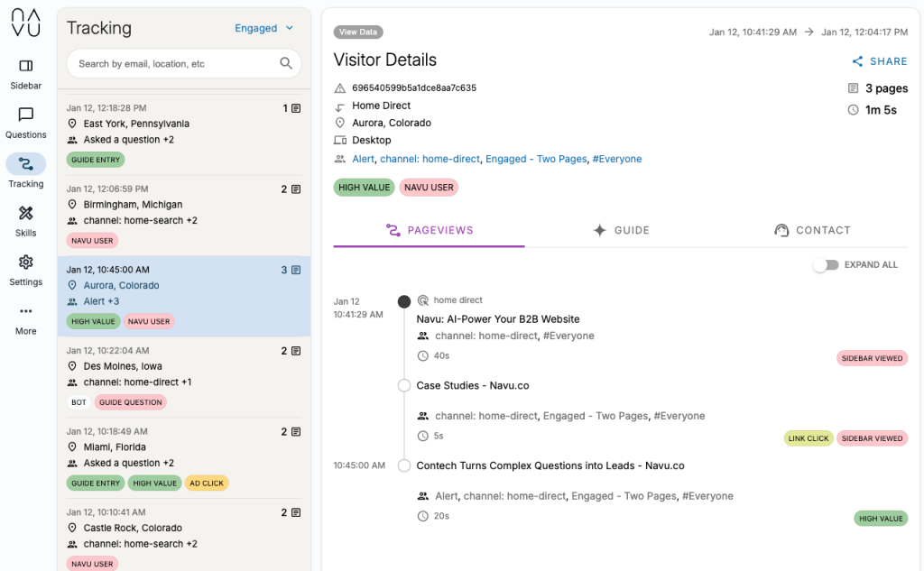Open the Questions section
The width and height of the screenshot is (924, 571).
click(x=25, y=115)
